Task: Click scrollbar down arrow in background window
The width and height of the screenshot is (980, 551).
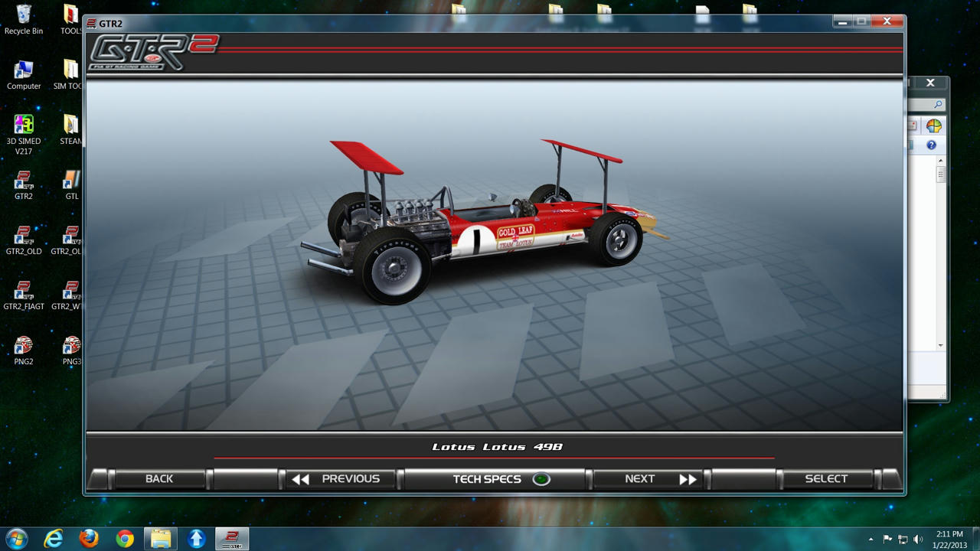Action: click(x=941, y=345)
